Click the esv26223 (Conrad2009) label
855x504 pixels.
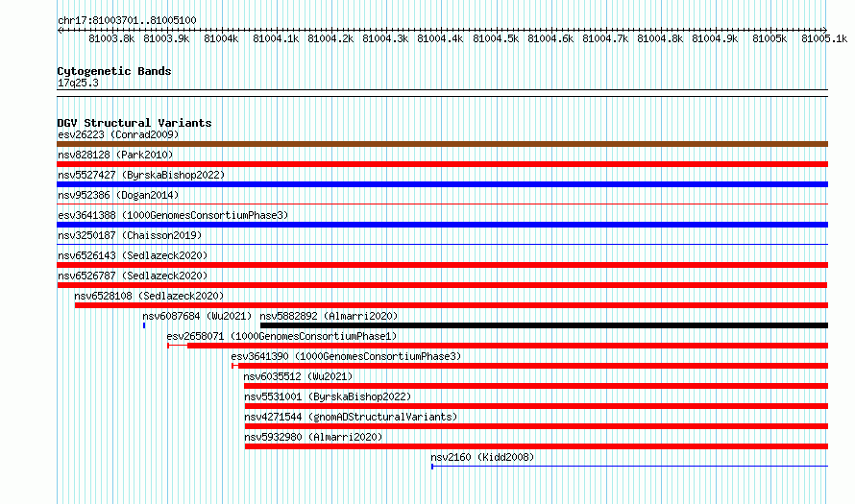tap(118, 134)
